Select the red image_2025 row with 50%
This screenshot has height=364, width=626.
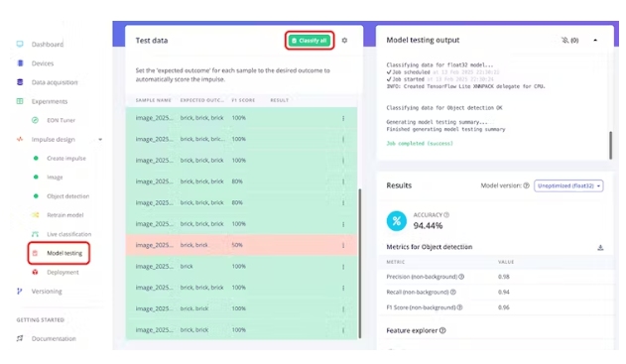(x=241, y=245)
